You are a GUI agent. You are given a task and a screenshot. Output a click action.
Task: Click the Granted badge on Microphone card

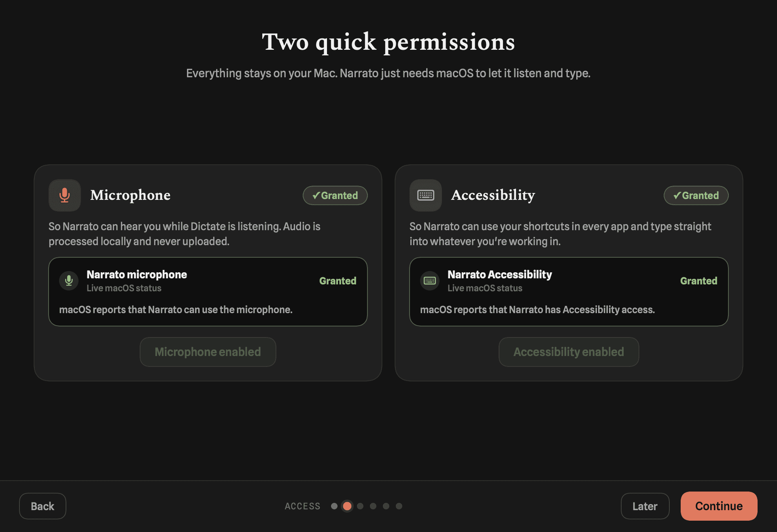335,195
